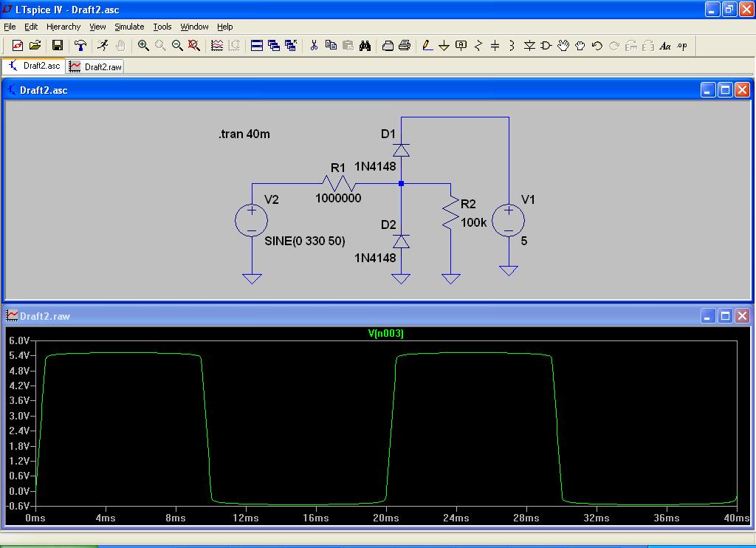
Task: Place an inductor from the toolbar
Action: click(x=512, y=45)
